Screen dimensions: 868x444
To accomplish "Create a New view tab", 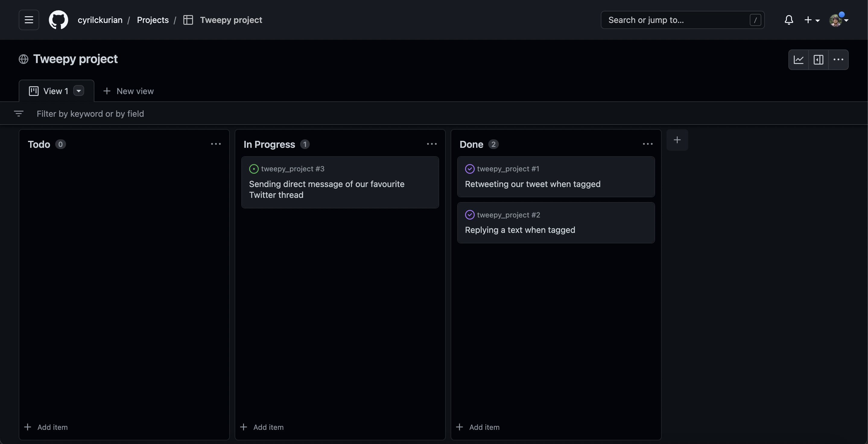I will click(x=128, y=91).
